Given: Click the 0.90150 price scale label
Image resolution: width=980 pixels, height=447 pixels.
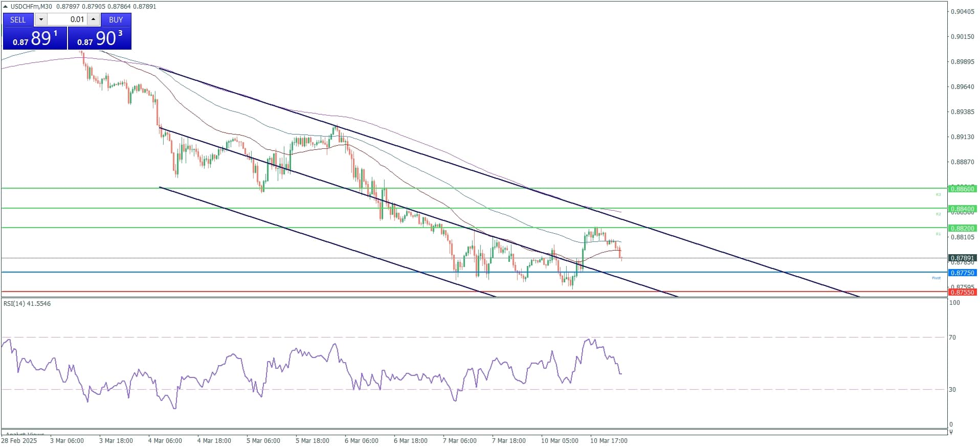Looking at the screenshot, I should [x=962, y=36].
